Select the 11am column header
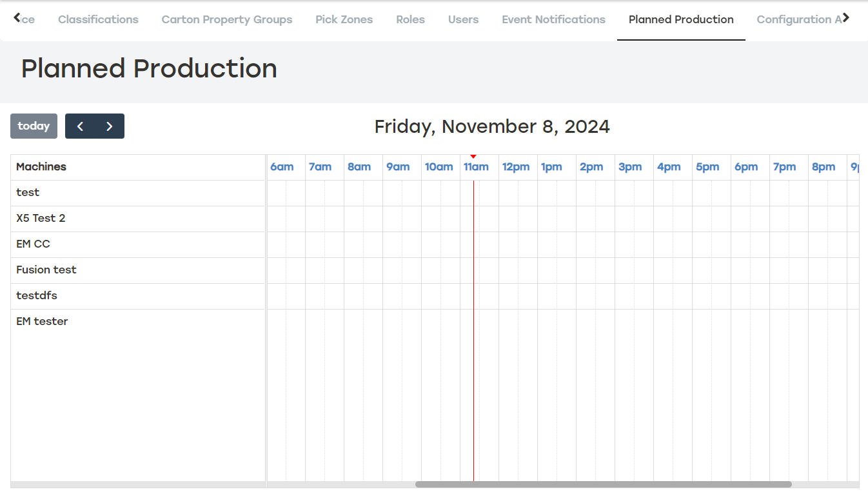868x494 pixels. [476, 166]
